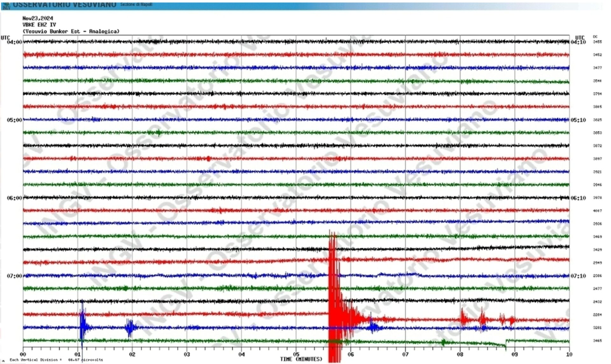Click the DC value 2477
This screenshot has width=611, height=364.
pyautogui.click(x=597, y=289)
